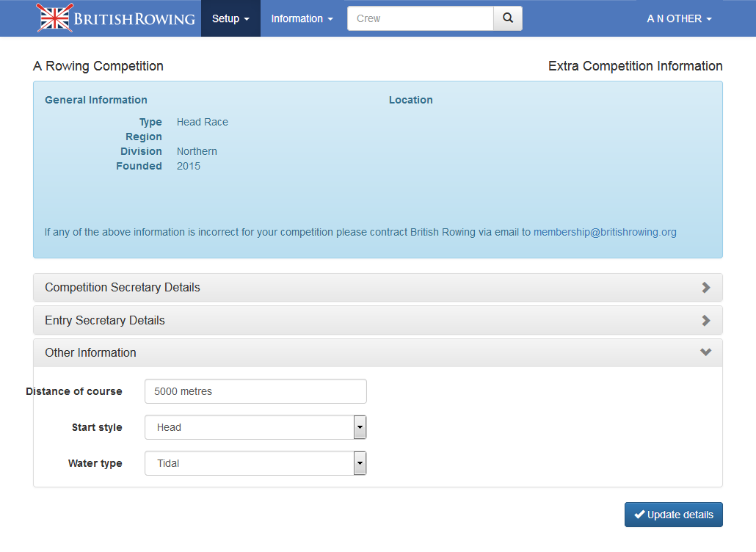Focus the Crew search field
Screen dimensions: 756x552
coord(420,18)
